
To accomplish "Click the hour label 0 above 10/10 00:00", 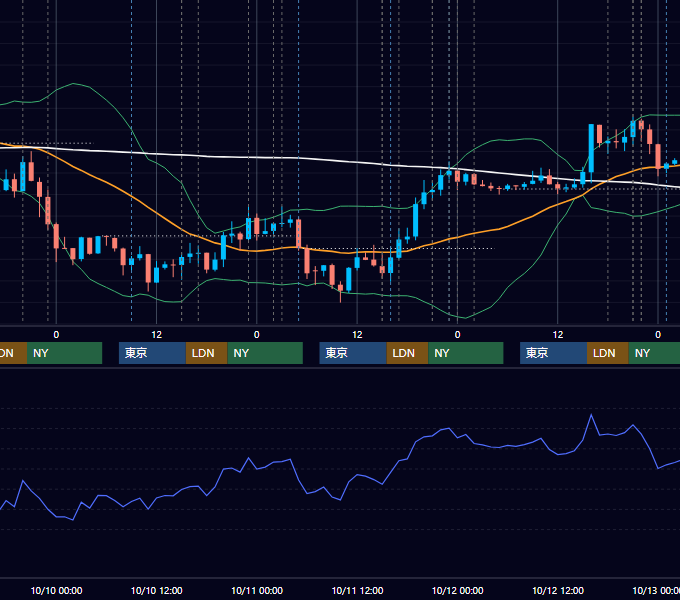I will click(56, 335).
